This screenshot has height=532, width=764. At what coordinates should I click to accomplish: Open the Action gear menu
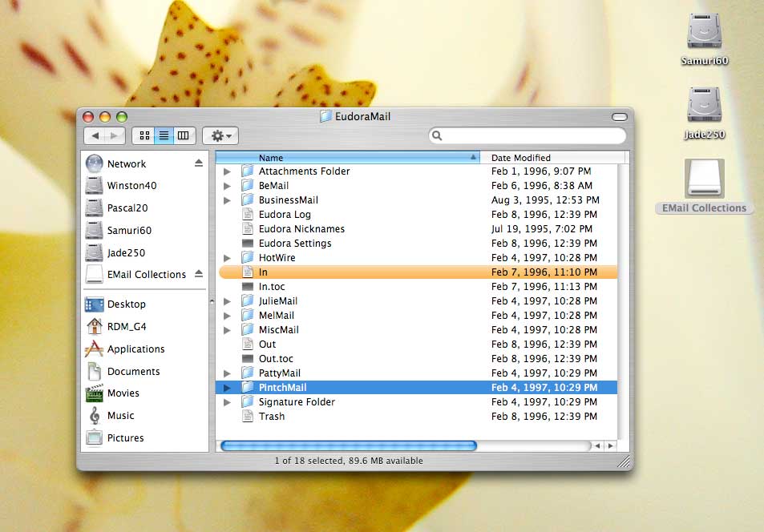click(x=220, y=135)
